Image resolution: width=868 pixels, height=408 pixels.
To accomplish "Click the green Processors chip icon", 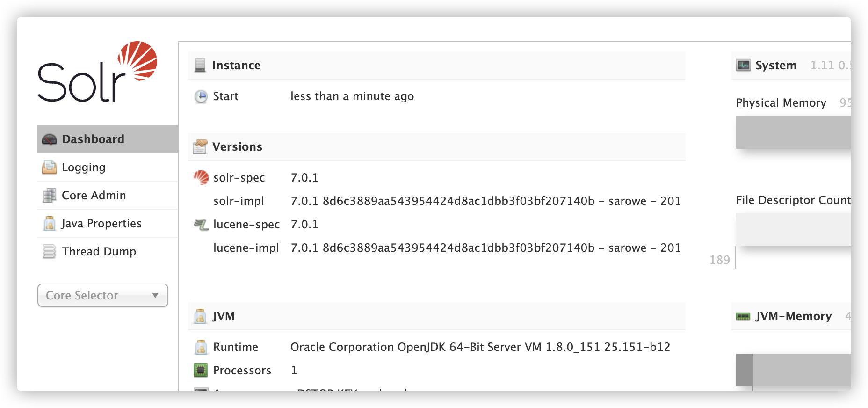I will tap(201, 371).
